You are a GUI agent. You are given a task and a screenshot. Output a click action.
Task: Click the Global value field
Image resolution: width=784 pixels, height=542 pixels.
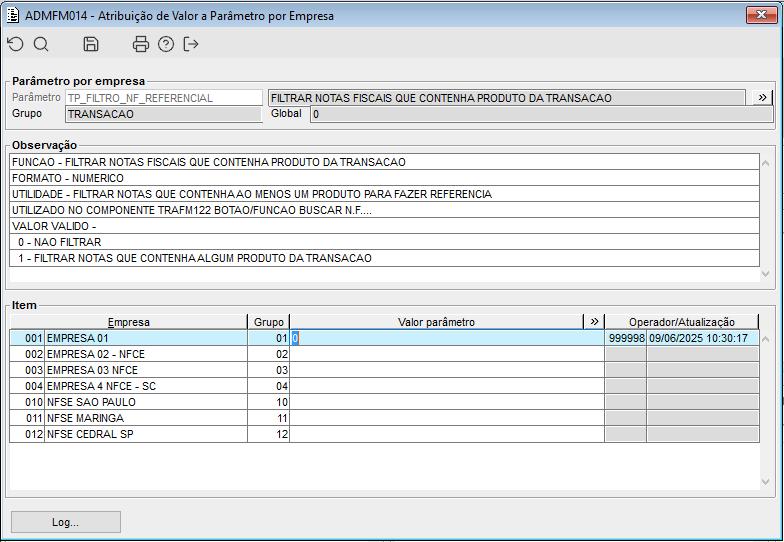tap(542, 114)
